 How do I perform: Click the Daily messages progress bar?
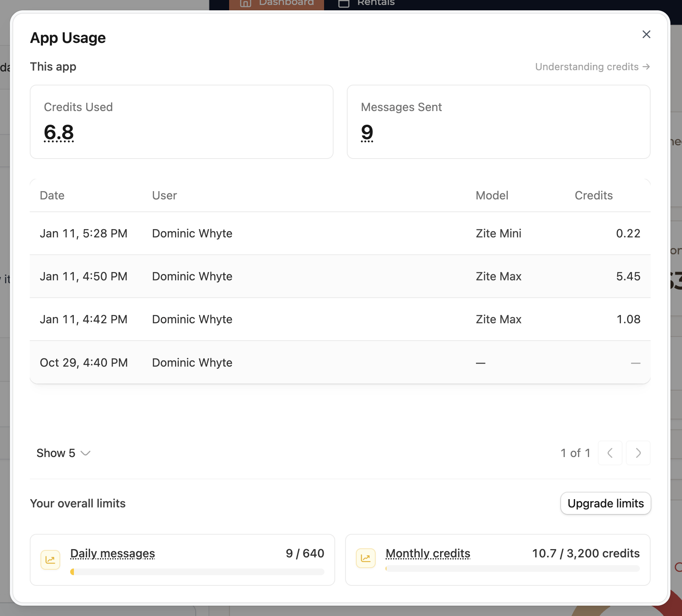198,572
